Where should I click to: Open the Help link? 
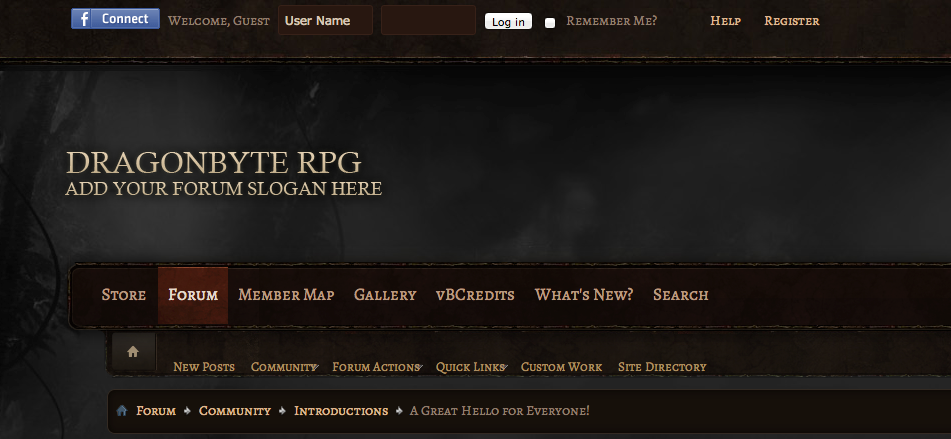[x=725, y=21]
